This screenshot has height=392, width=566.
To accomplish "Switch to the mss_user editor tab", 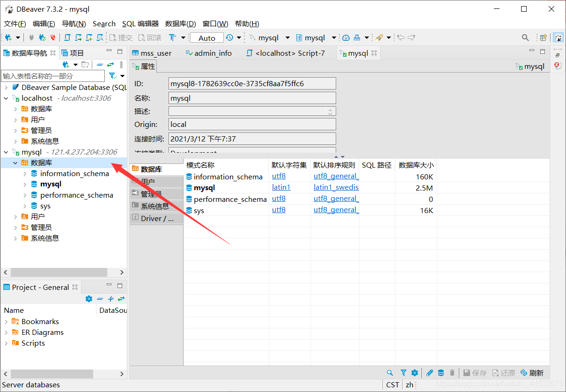I will [x=152, y=53].
